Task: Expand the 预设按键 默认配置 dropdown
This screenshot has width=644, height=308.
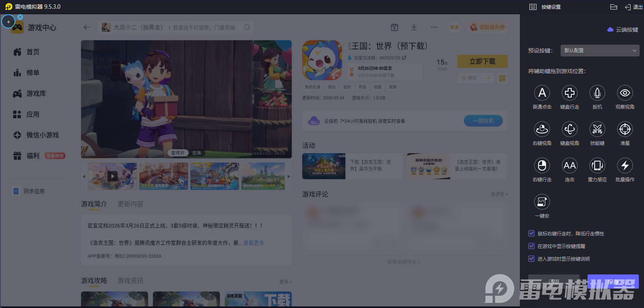Action: coord(600,51)
